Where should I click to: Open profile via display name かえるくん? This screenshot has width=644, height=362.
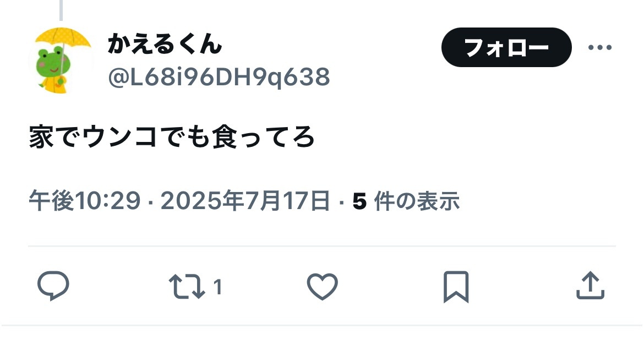[165, 44]
